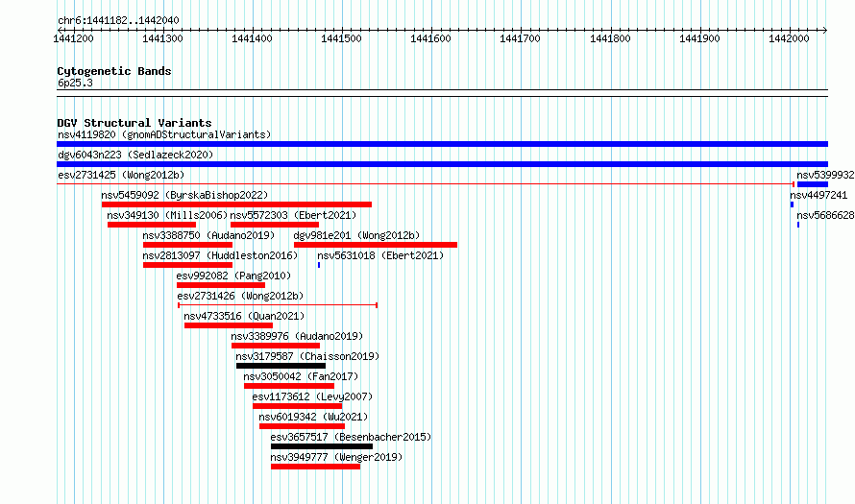Click the nsv349130 (Mills2006) label
The height and width of the screenshot is (504, 855).
point(167,215)
